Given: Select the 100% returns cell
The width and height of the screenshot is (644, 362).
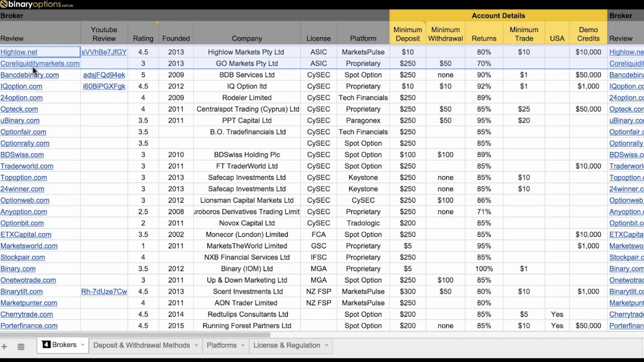Looking at the screenshot, I should [484, 269].
